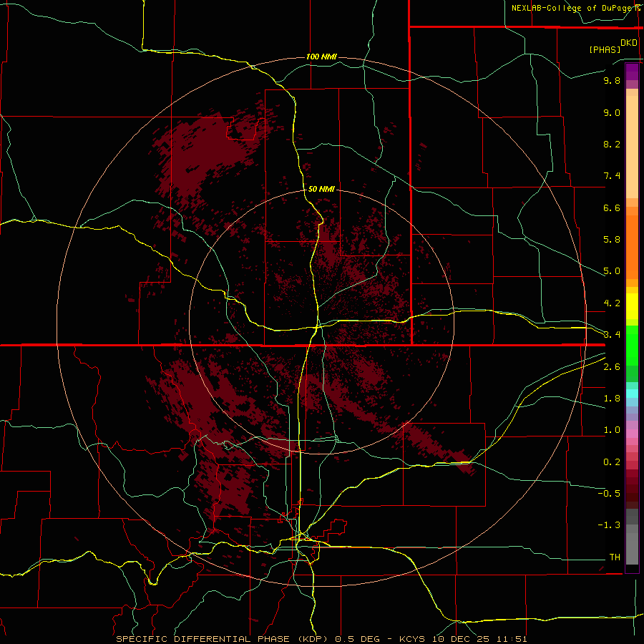The height and width of the screenshot is (644, 644).
Task: Click the -0.5 color scale value
Action: [609, 493]
